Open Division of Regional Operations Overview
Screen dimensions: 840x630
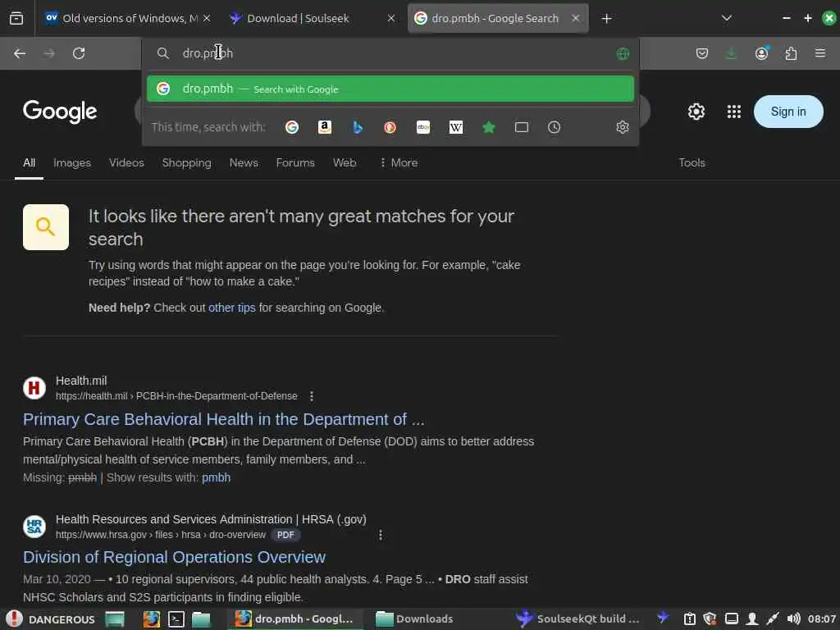174,557
